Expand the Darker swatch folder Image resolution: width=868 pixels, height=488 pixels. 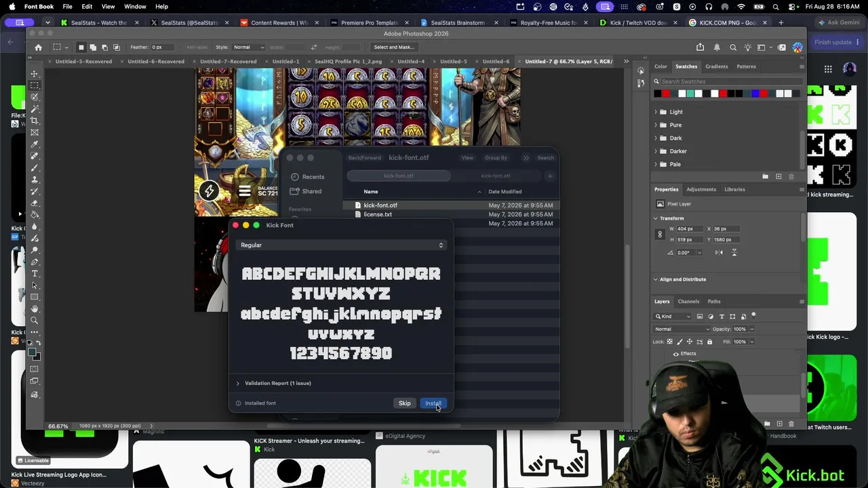656,151
